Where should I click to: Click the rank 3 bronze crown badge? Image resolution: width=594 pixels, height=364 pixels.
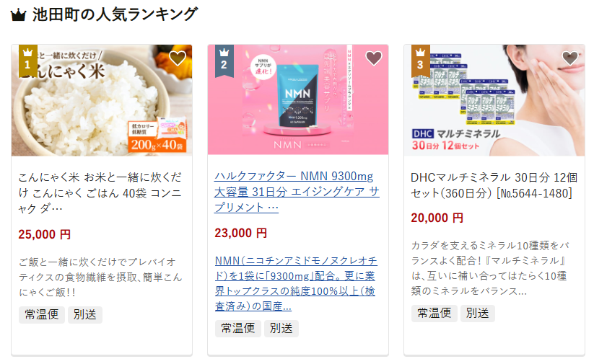tap(420, 61)
